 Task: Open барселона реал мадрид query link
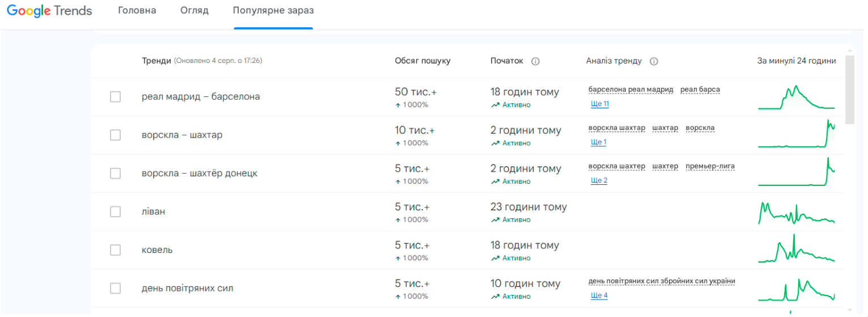(631, 90)
